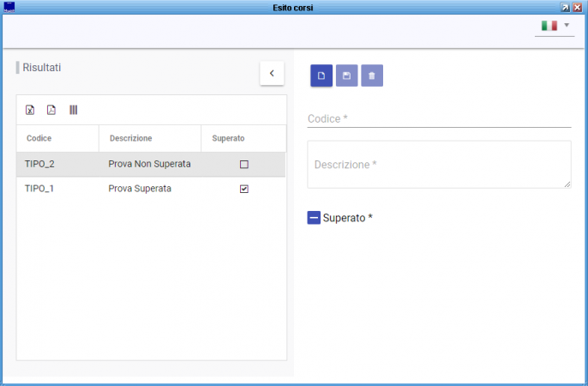
Task: Export results to Excel
Action: point(30,110)
